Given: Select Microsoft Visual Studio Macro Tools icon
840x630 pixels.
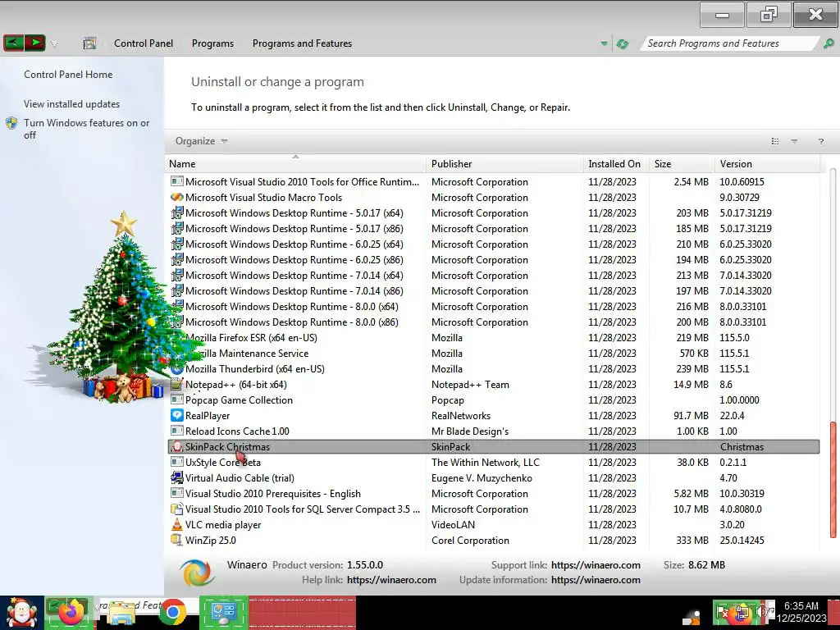Looking at the screenshot, I should (x=177, y=197).
